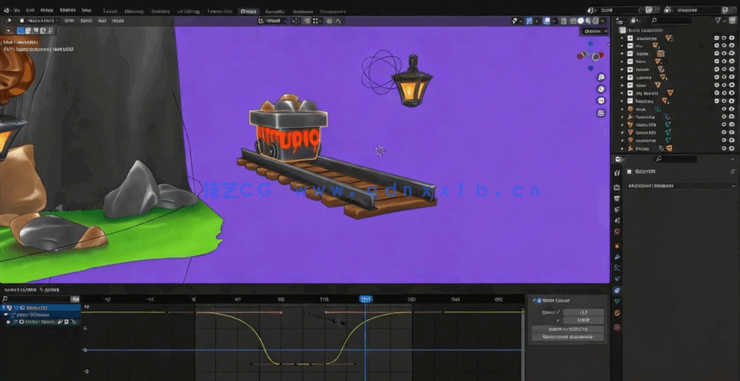Open the Scene properties tab
The width and height of the screenshot is (740, 381).
pos(617,220)
